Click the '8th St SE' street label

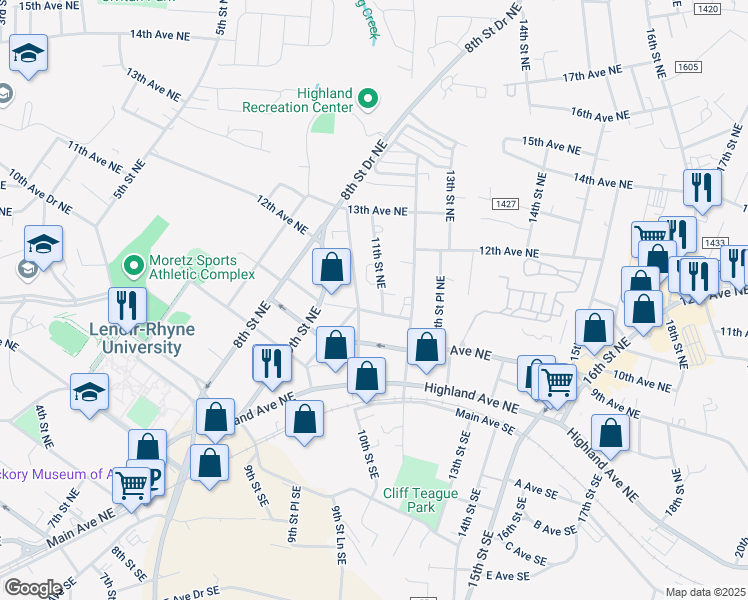129,564
